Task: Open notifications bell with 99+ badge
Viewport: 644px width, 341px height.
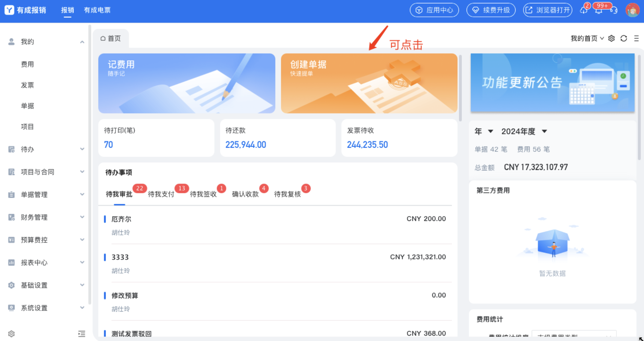Action: [599, 11]
